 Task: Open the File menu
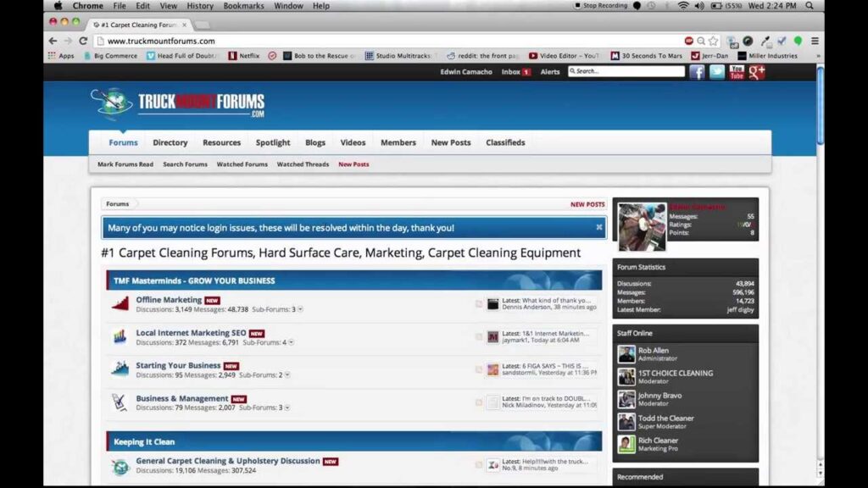[120, 6]
